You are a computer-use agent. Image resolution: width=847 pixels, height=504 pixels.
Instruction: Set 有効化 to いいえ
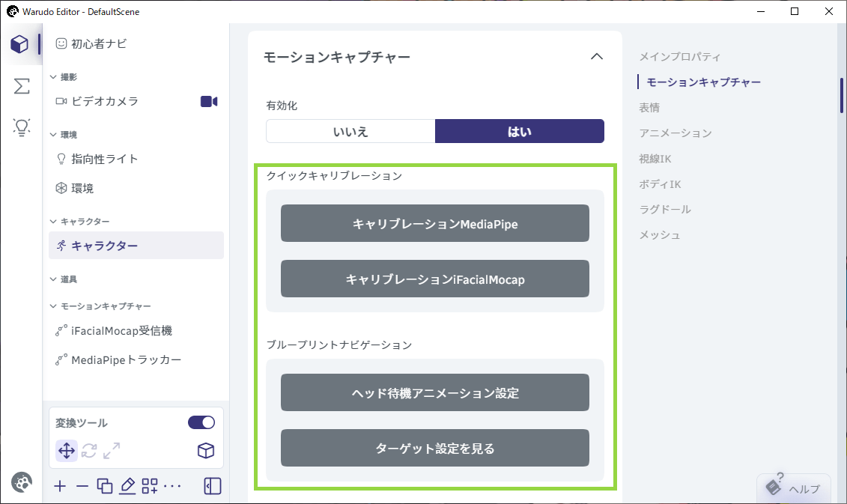pos(350,131)
